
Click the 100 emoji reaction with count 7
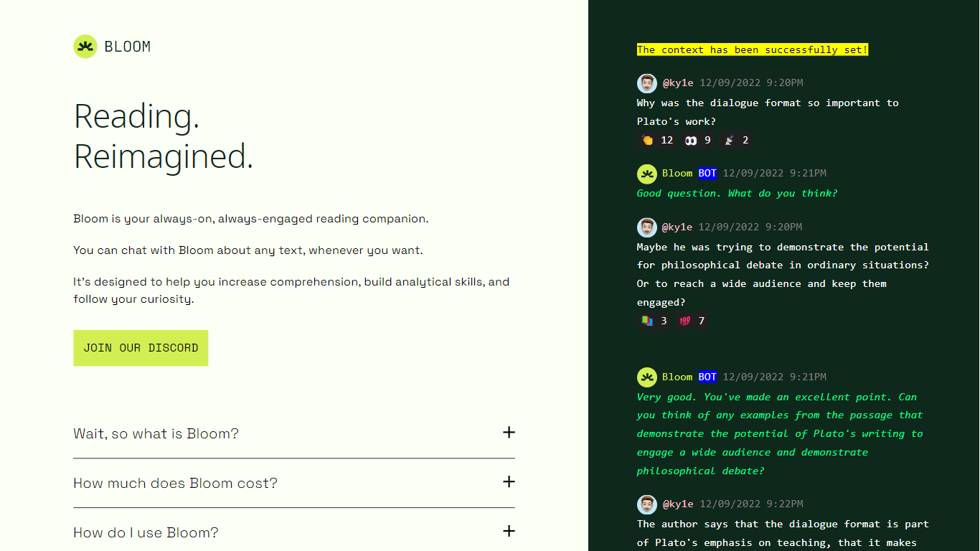(692, 321)
